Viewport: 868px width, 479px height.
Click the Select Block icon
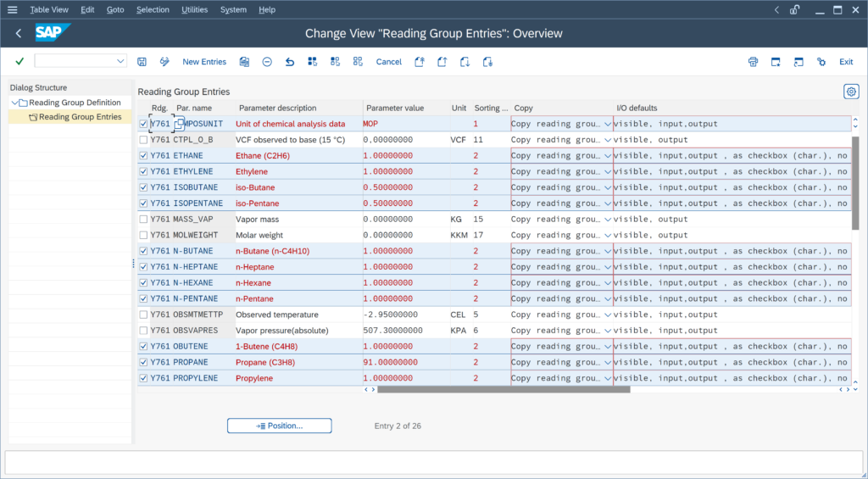click(x=335, y=62)
